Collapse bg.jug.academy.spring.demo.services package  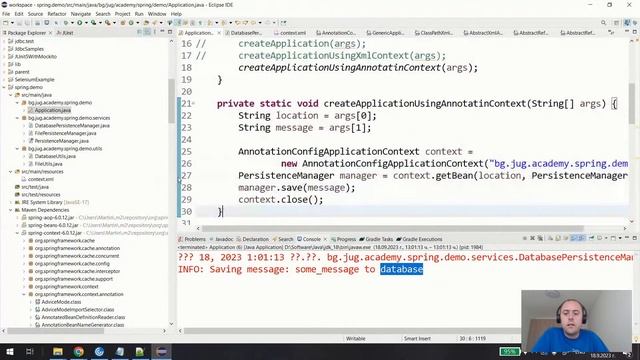coord(18,118)
